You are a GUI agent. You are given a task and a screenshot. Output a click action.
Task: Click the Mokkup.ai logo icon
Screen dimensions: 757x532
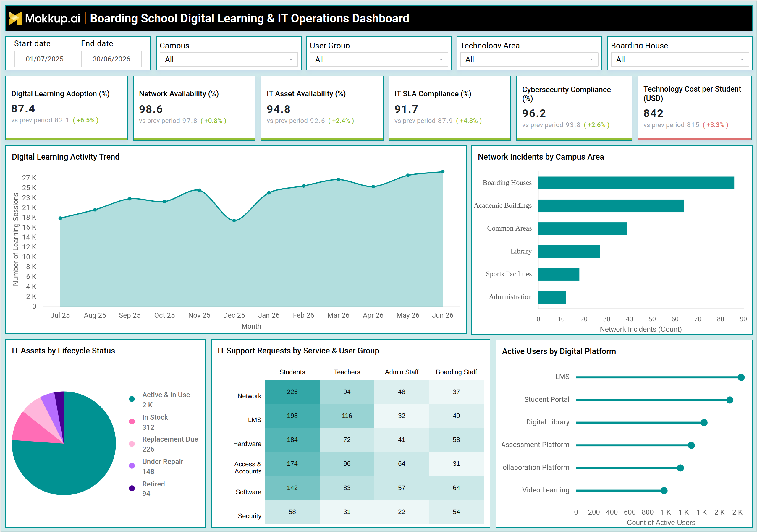(15, 18)
